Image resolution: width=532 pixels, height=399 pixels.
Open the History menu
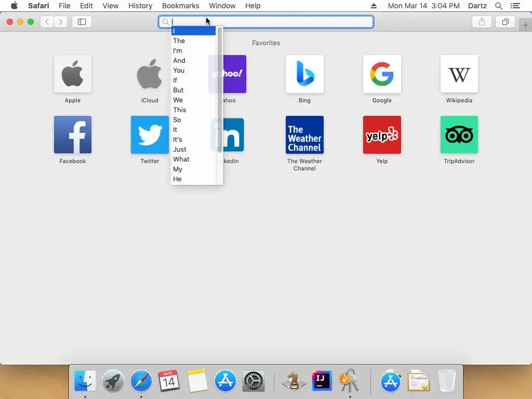(x=140, y=6)
